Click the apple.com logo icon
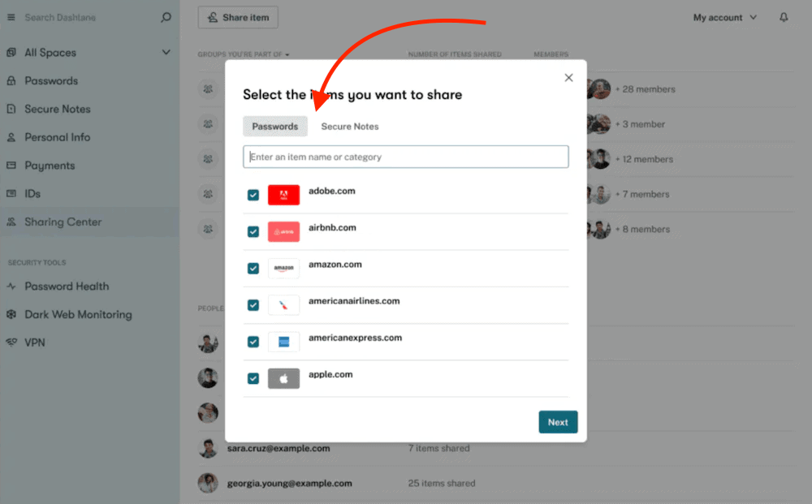 point(283,379)
